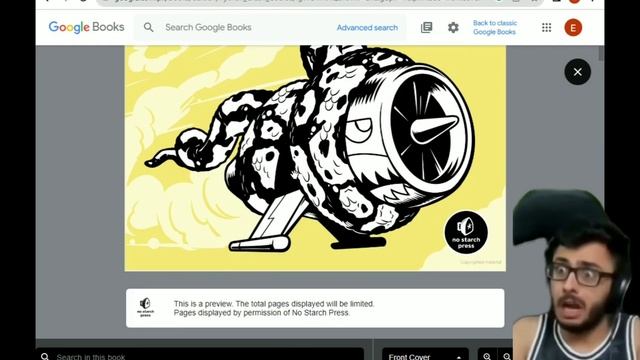Close the book preview with X button
This screenshot has width=640, height=360.
point(578,72)
